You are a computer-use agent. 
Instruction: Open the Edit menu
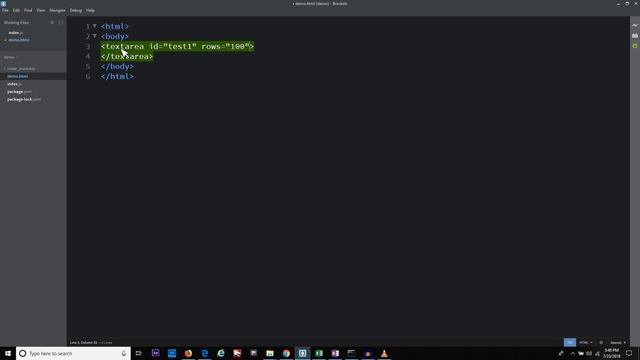coord(16,10)
